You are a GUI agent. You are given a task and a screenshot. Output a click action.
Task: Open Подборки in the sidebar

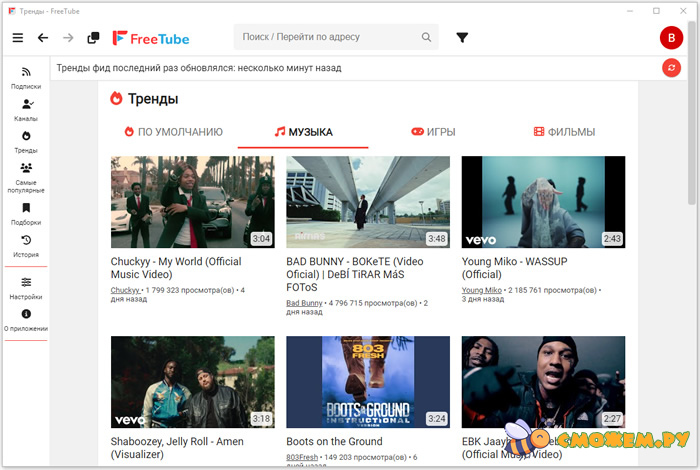pos(26,214)
